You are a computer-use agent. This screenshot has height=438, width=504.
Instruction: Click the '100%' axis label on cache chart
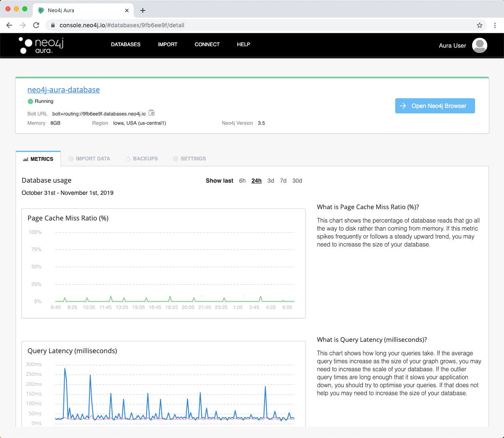tap(35, 232)
